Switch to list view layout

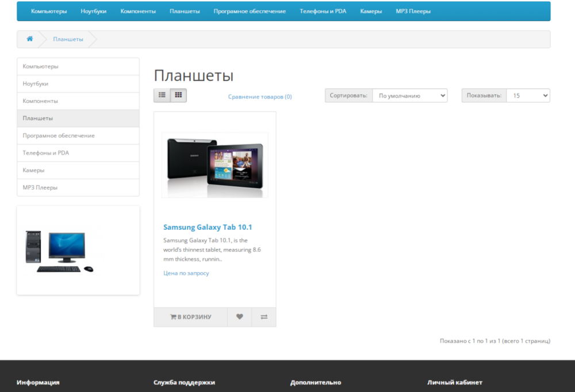162,95
